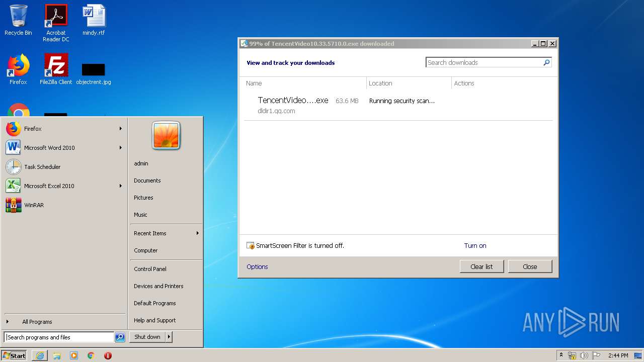
Task: Click the network tray icon
Action: pyautogui.click(x=572, y=355)
